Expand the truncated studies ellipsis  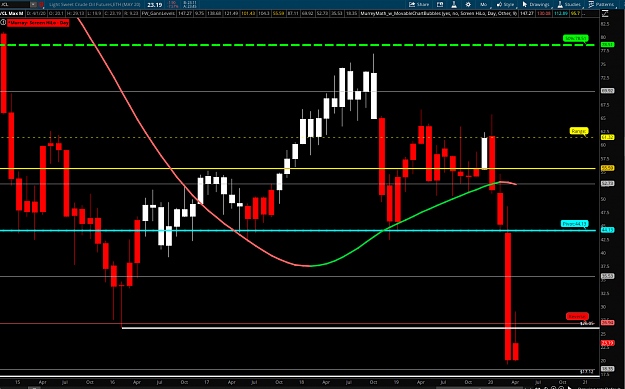(584, 13)
